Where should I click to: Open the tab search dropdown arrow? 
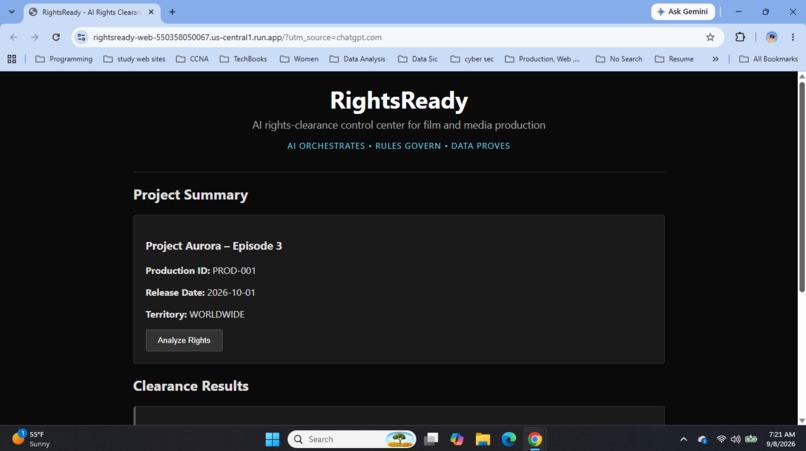click(x=11, y=12)
